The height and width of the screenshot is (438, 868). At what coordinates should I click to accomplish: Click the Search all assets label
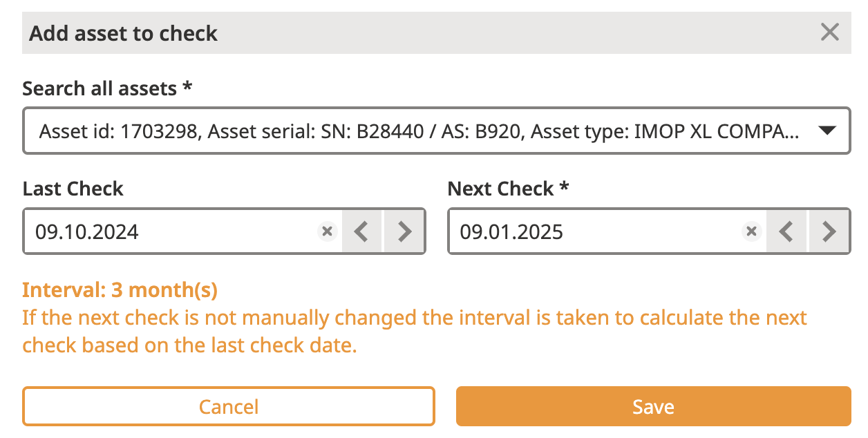[x=100, y=88]
